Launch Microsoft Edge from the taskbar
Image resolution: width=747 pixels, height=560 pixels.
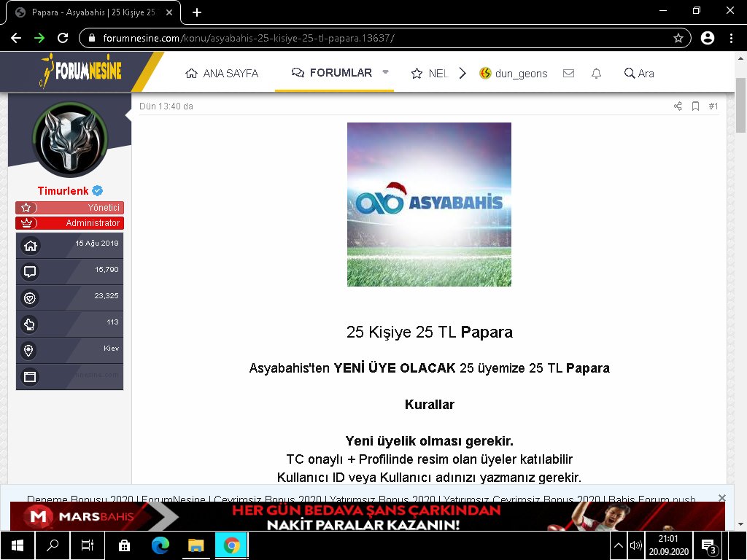click(x=160, y=545)
